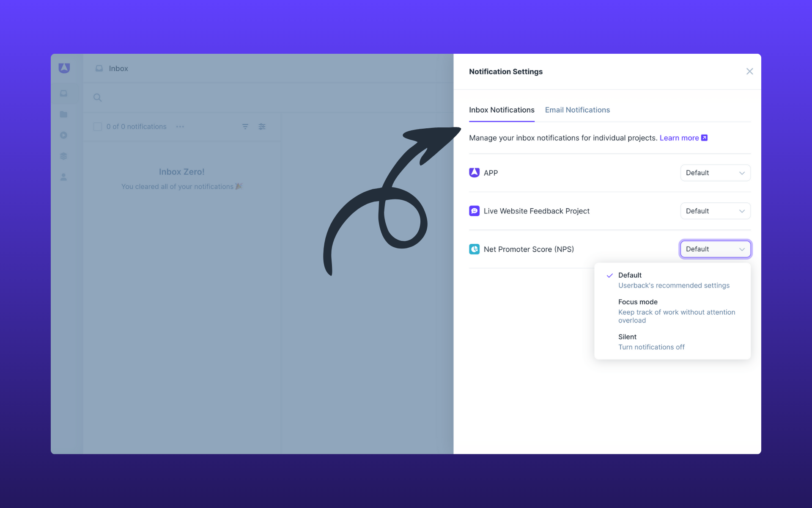Click the Userback app logo icon
Viewport: 812px width, 508px height.
pos(64,69)
